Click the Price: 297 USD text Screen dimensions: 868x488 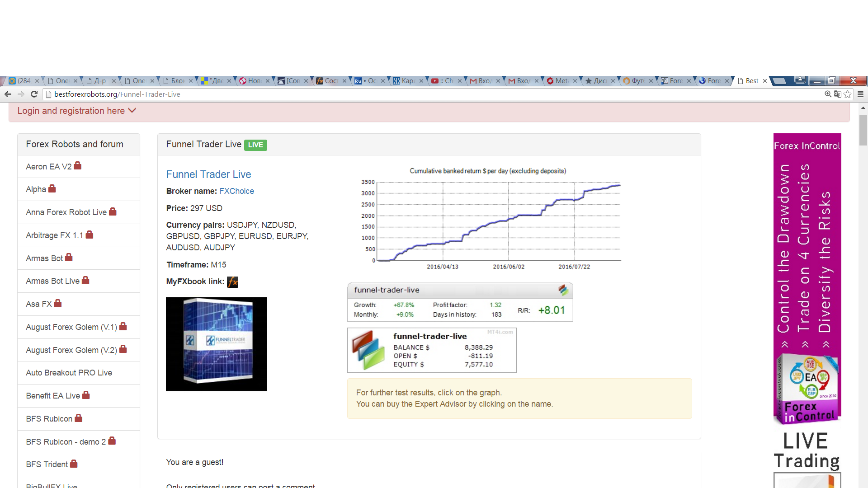[x=194, y=208]
